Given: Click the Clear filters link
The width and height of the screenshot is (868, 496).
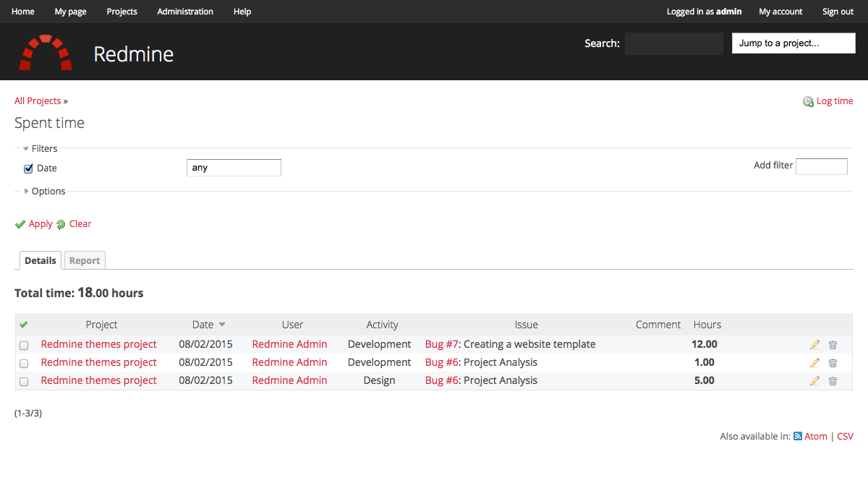Looking at the screenshot, I should pyautogui.click(x=80, y=224).
